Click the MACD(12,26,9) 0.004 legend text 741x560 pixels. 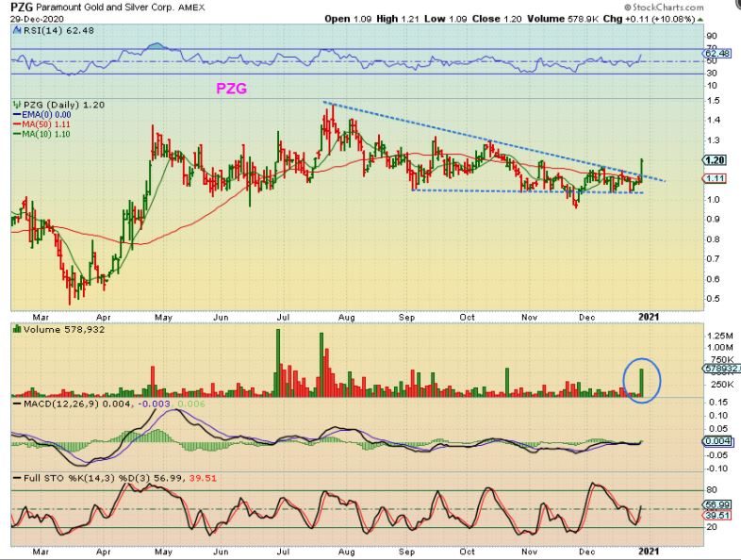pyautogui.click(x=78, y=404)
